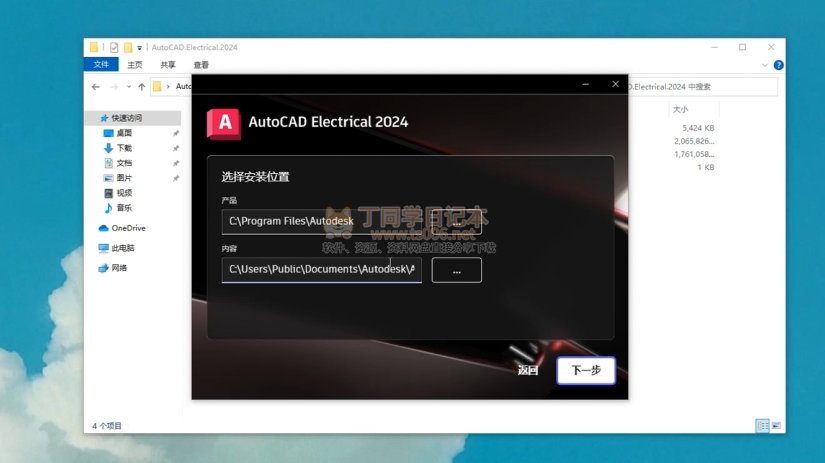Select 快速访问 in Explorer sidebar
This screenshot has height=463, width=825.
[x=126, y=118]
